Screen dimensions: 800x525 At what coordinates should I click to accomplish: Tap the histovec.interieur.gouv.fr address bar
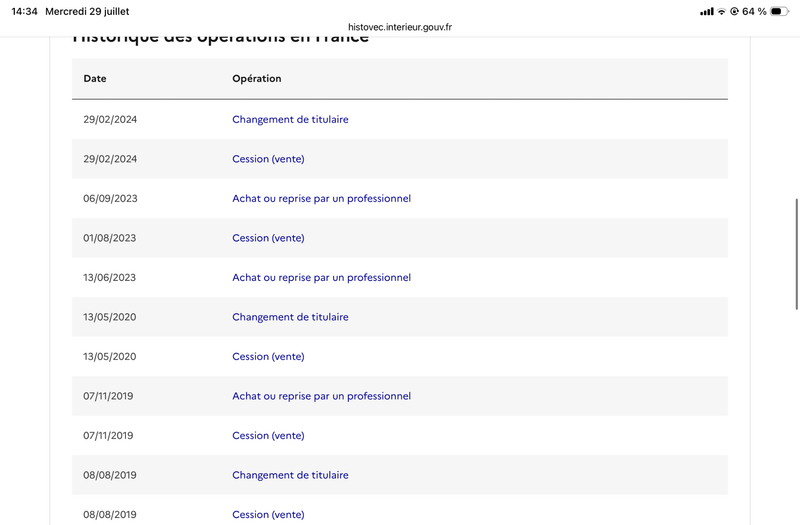[x=399, y=27]
